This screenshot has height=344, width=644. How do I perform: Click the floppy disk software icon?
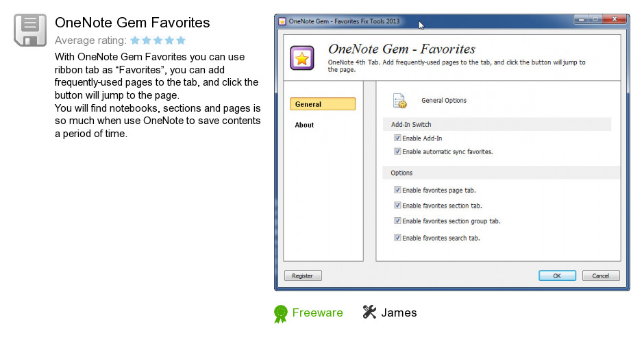coord(30,30)
